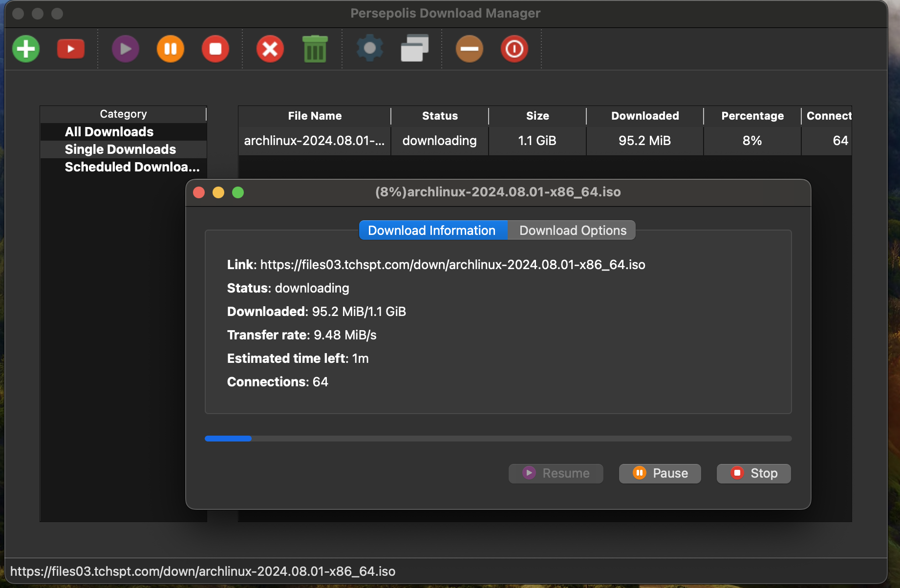
Task: Click the Stop button in progress dialog
Action: click(x=754, y=473)
